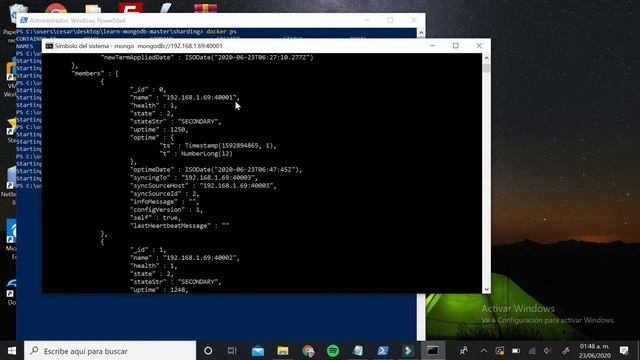Open the notepad-like app beside Spotify
Screen dimensions: 640x360
(358, 351)
